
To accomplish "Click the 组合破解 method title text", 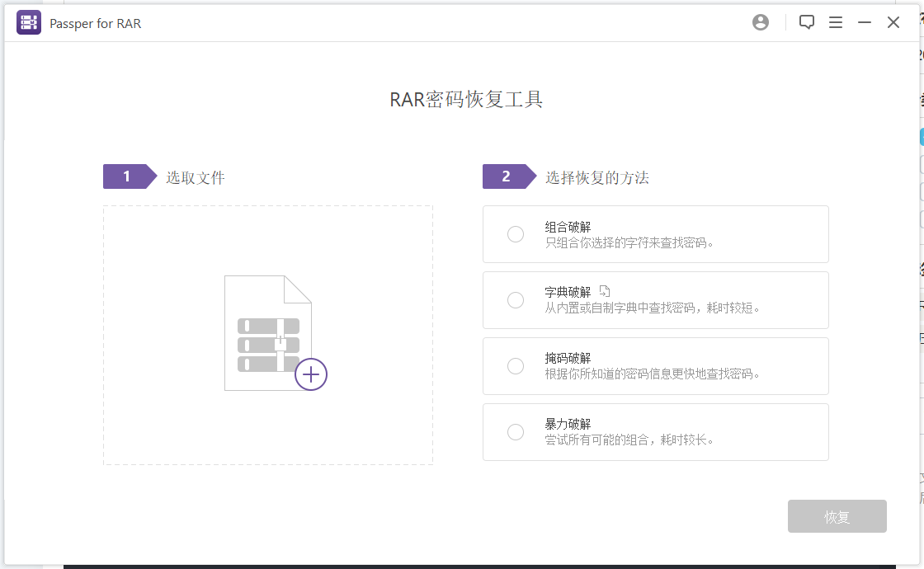I will (568, 227).
